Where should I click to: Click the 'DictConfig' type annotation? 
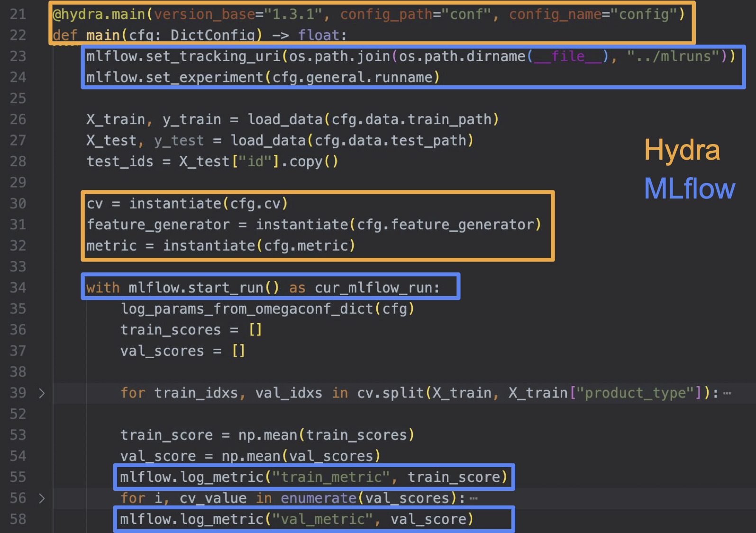click(x=213, y=36)
